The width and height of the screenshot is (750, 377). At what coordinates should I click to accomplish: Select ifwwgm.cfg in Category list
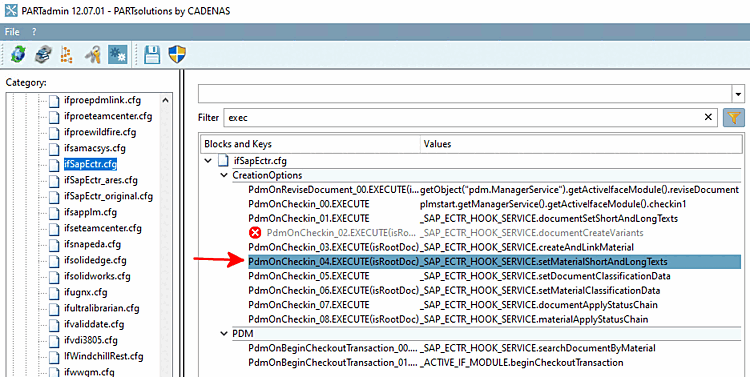point(89,372)
